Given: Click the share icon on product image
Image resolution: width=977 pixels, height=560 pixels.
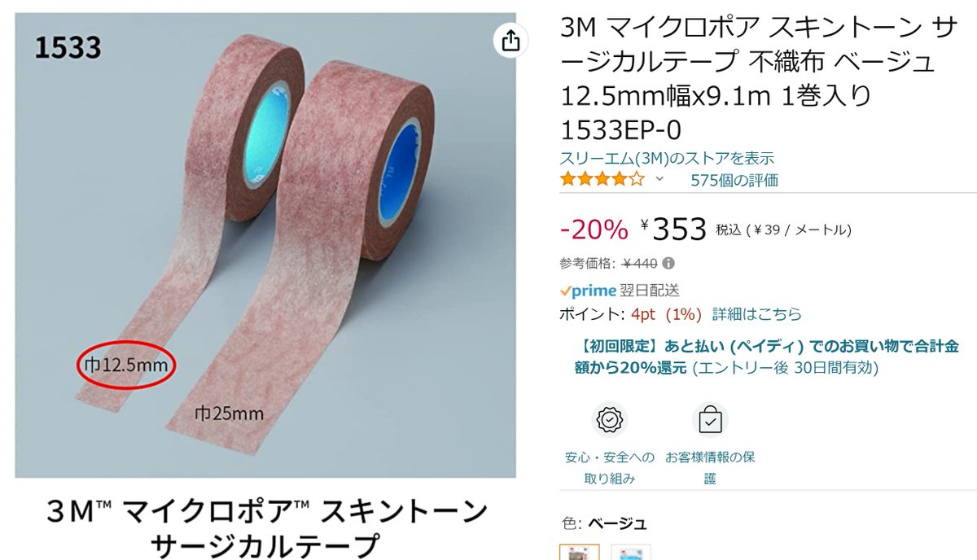Looking at the screenshot, I should pyautogui.click(x=510, y=41).
